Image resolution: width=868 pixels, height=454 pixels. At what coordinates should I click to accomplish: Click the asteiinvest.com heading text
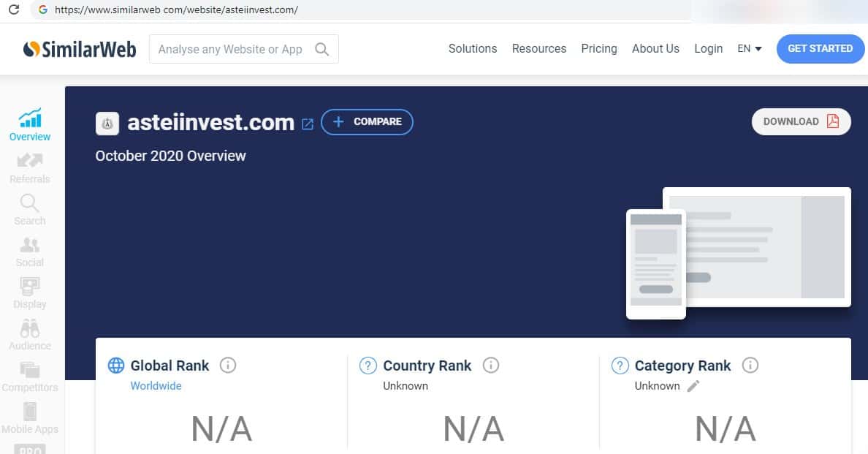coord(211,122)
